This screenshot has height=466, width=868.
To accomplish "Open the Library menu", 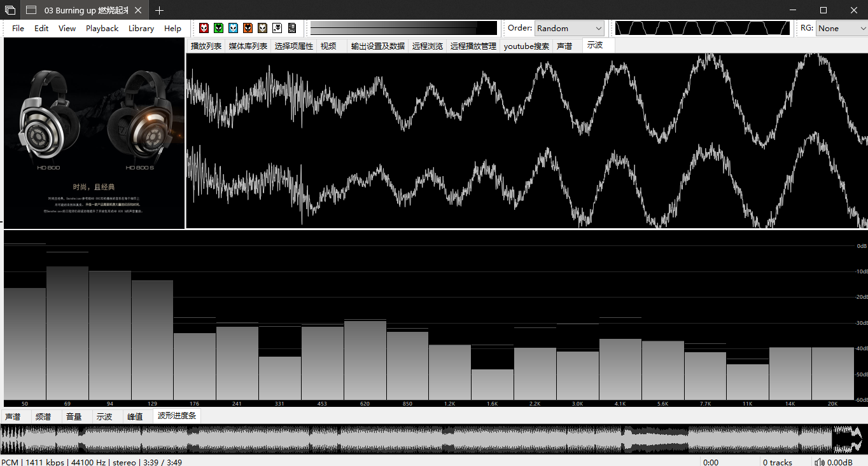I will click(x=141, y=29).
